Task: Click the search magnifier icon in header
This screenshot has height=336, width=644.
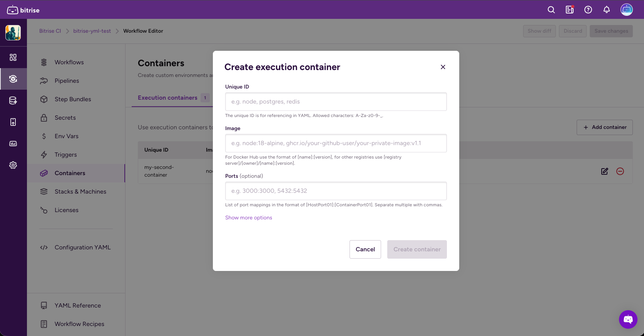Action: (x=551, y=10)
